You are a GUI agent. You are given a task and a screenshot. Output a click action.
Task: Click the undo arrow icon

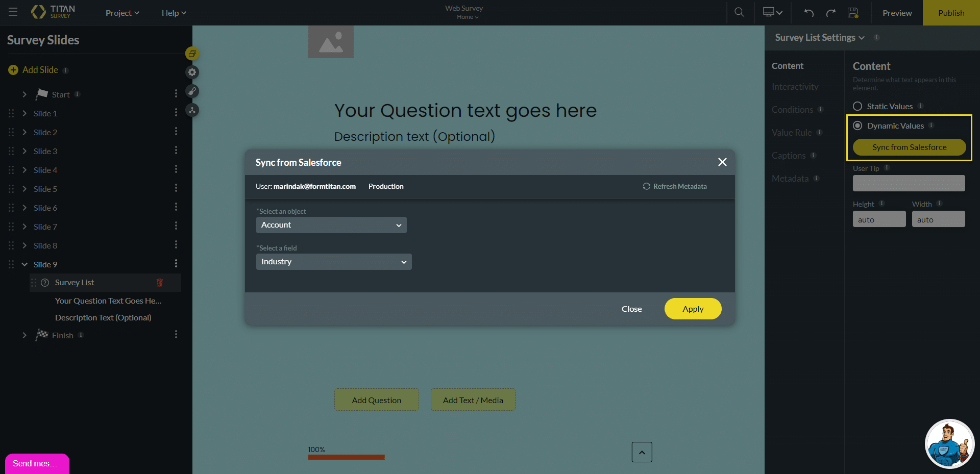tap(808, 13)
